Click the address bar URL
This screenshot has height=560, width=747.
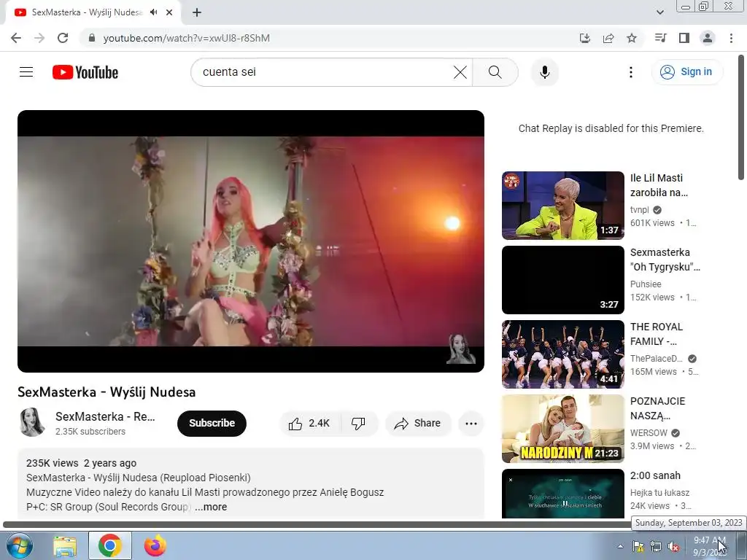click(x=186, y=38)
